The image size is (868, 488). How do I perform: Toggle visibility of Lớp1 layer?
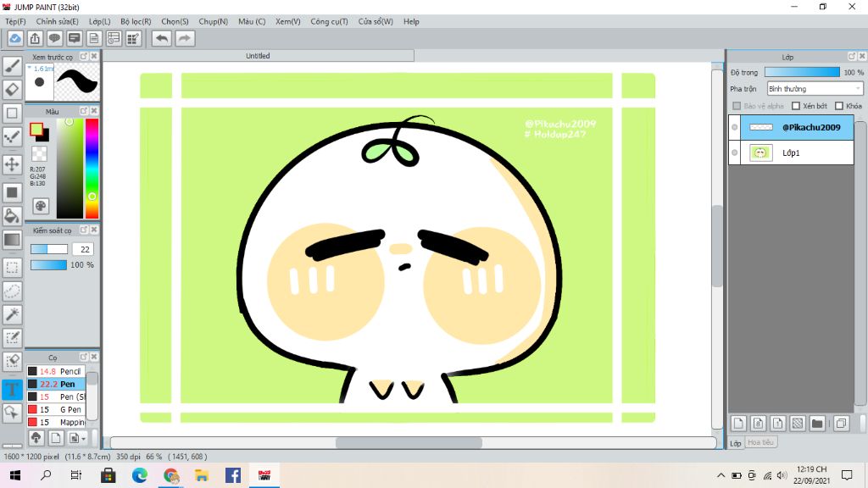[x=735, y=152]
